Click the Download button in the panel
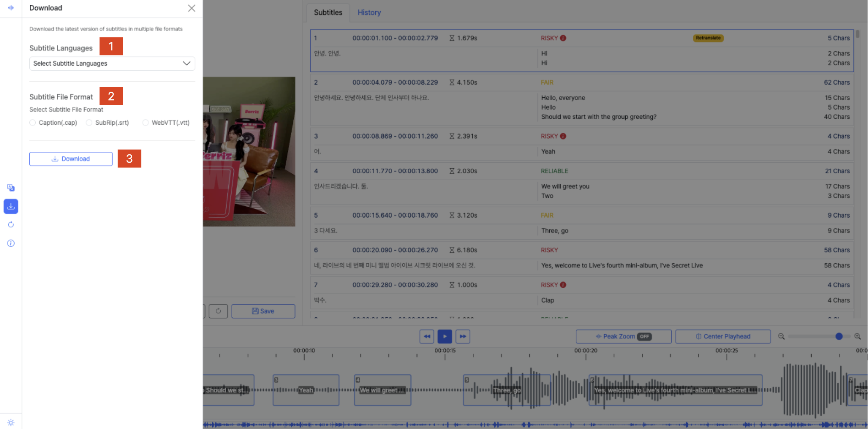 point(71,159)
